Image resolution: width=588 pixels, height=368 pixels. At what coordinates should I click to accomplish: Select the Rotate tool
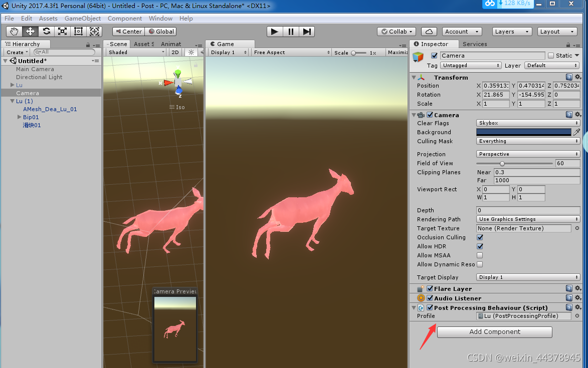click(x=46, y=32)
